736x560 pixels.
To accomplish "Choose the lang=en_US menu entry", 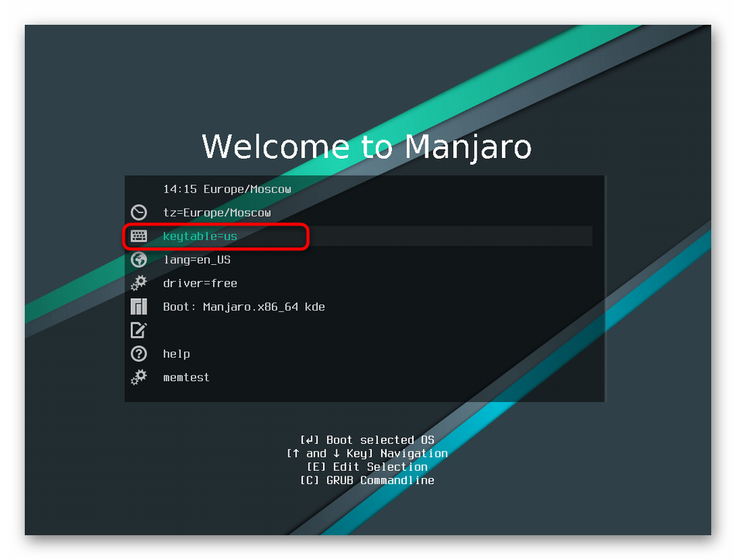I will point(197,259).
